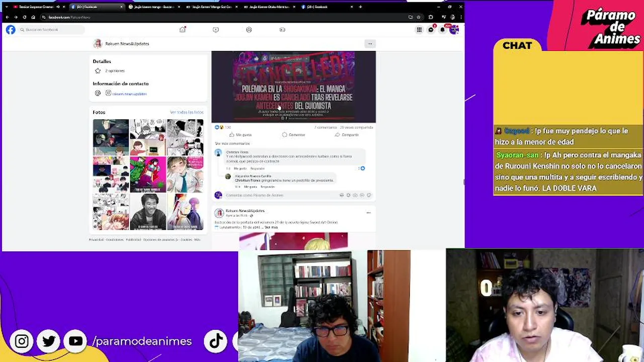
Task: Open the purple-haired character photo in Fotos
Action: point(185,212)
